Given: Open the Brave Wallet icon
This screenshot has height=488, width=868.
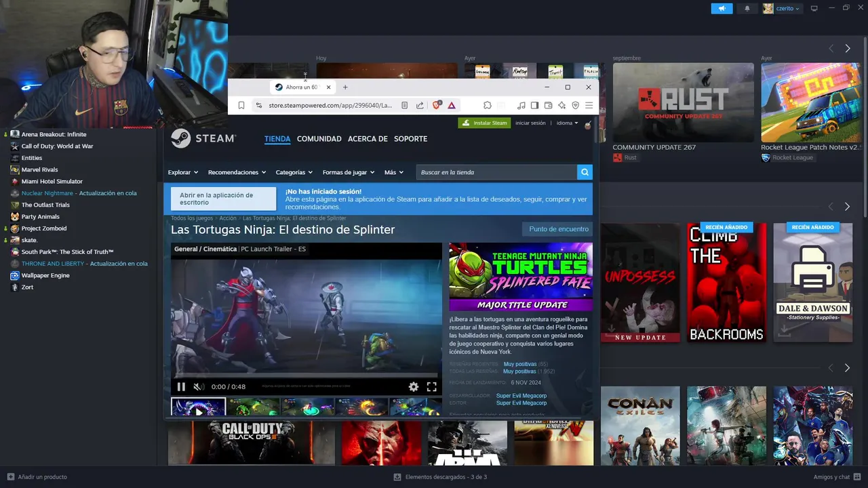Looking at the screenshot, I should click(x=548, y=105).
